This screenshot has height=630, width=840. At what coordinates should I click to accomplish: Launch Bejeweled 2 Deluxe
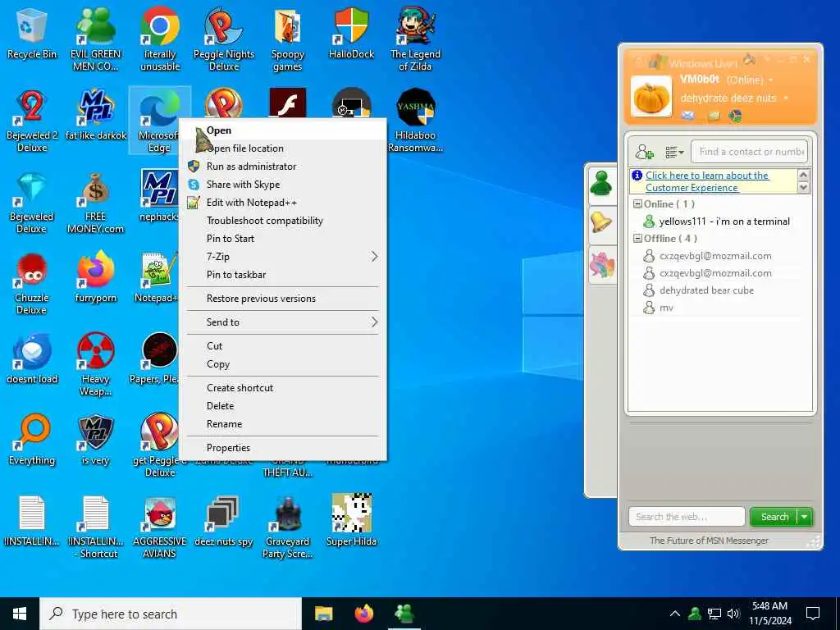pos(32,121)
